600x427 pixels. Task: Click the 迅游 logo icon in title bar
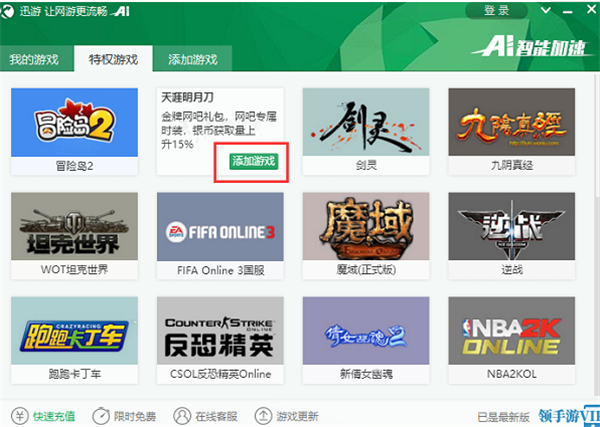(x=11, y=9)
